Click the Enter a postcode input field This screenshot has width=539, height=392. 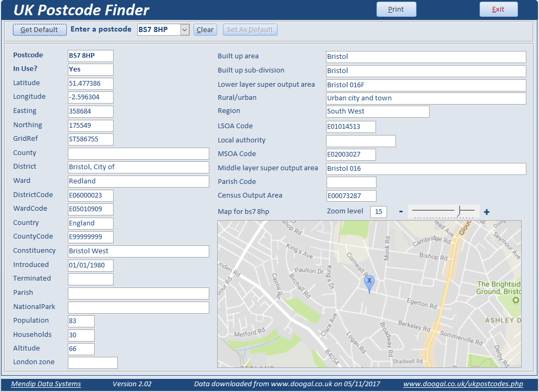[159, 30]
